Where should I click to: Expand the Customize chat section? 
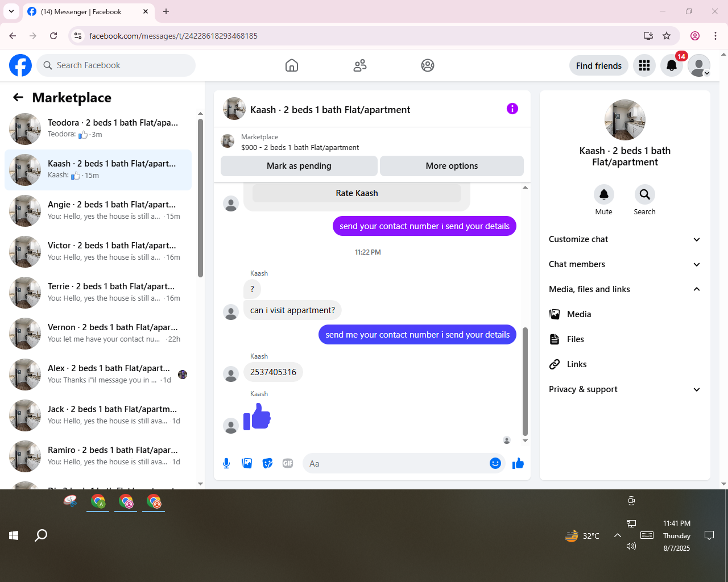pyautogui.click(x=625, y=239)
